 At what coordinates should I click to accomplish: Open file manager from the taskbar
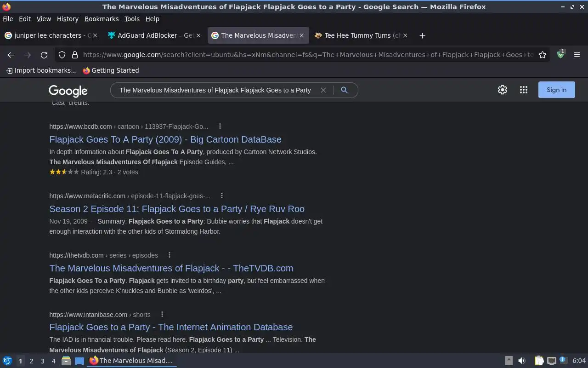[66, 361]
